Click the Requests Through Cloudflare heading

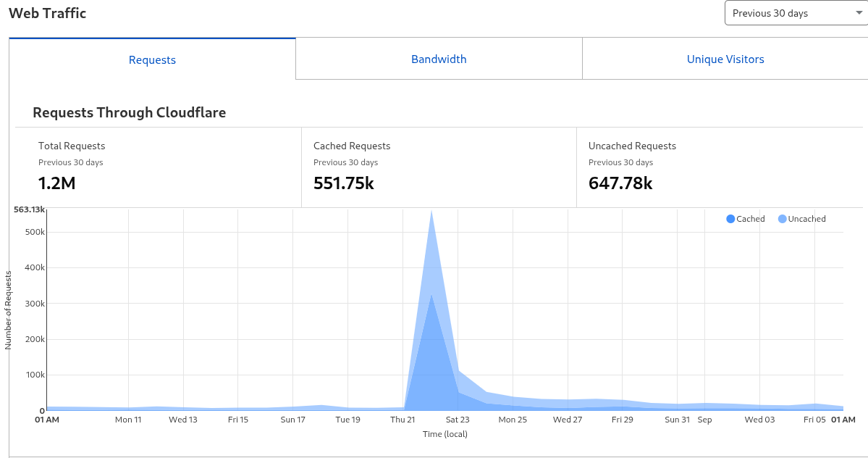tap(129, 112)
